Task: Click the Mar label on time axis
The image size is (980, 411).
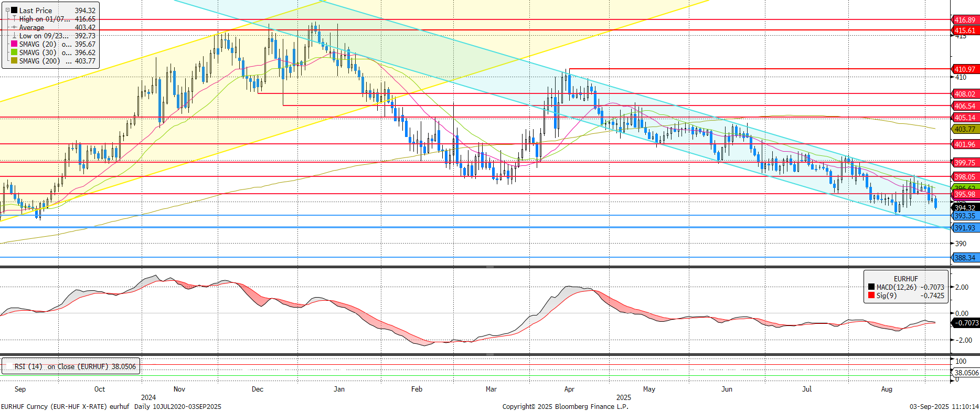Action: 491,389
